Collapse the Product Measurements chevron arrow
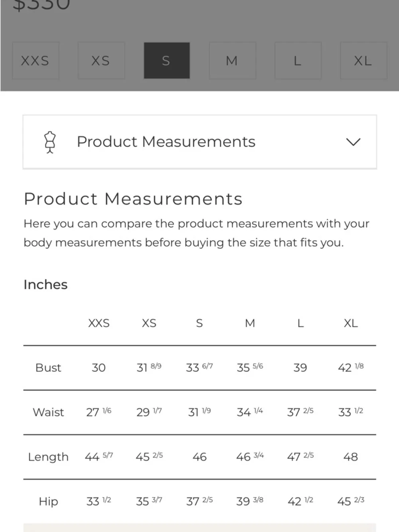The height and width of the screenshot is (532, 399). point(353,142)
